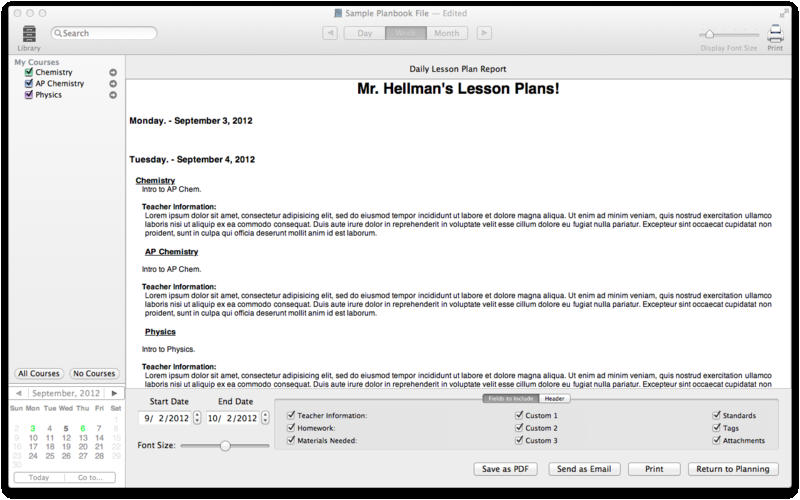This screenshot has width=800, height=500.
Task: Toggle Custom 3 checkbox
Action: pyautogui.click(x=519, y=440)
